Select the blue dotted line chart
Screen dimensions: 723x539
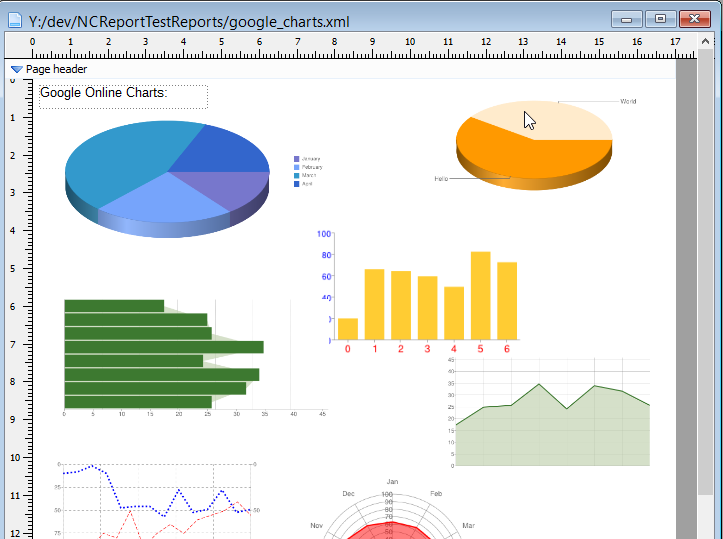pyautogui.click(x=158, y=500)
